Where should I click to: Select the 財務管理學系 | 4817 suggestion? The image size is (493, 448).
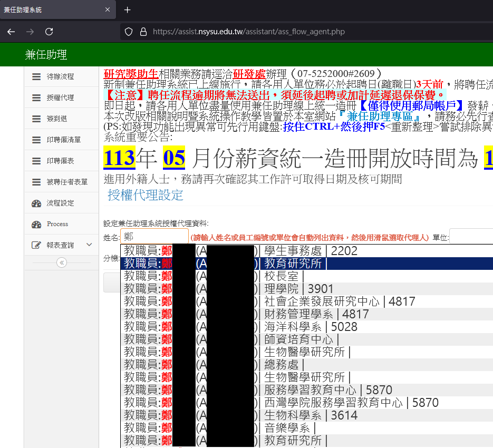pos(307,314)
